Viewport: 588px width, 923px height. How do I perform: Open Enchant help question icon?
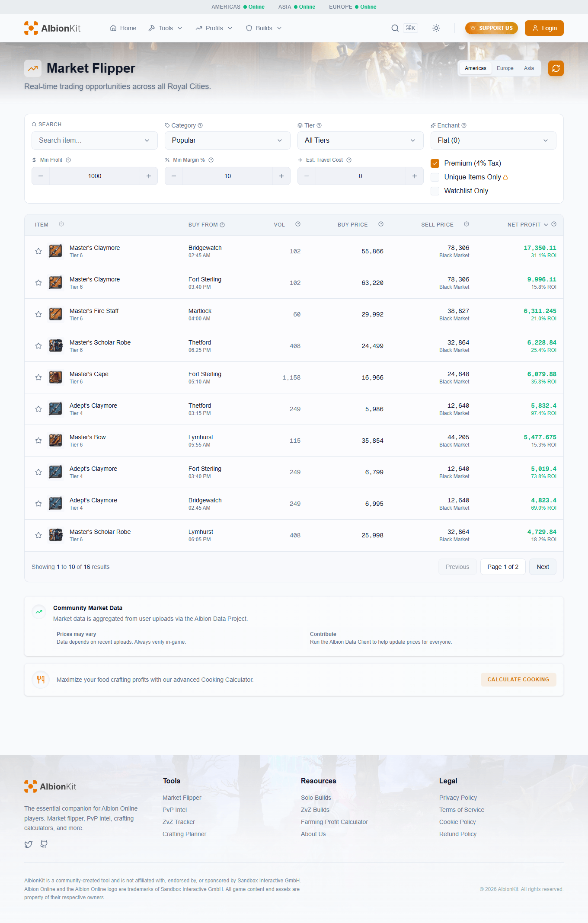464,125
